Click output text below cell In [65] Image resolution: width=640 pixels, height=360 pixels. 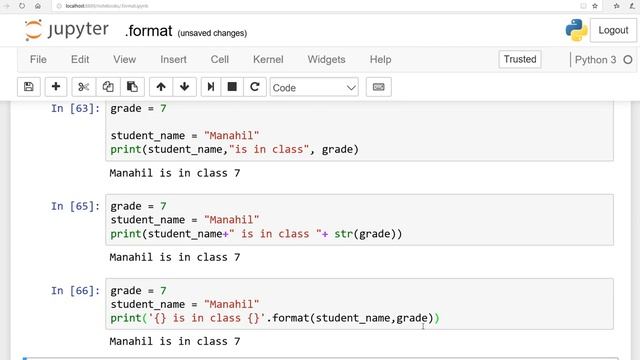(x=175, y=258)
